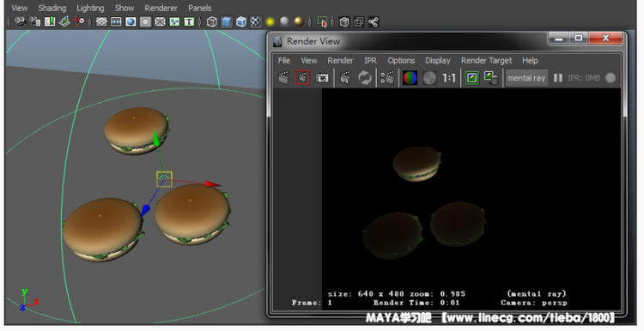This screenshot has height=331, width=644.
Task: Open File menu in Render View
Action: (x=284, y=60)
